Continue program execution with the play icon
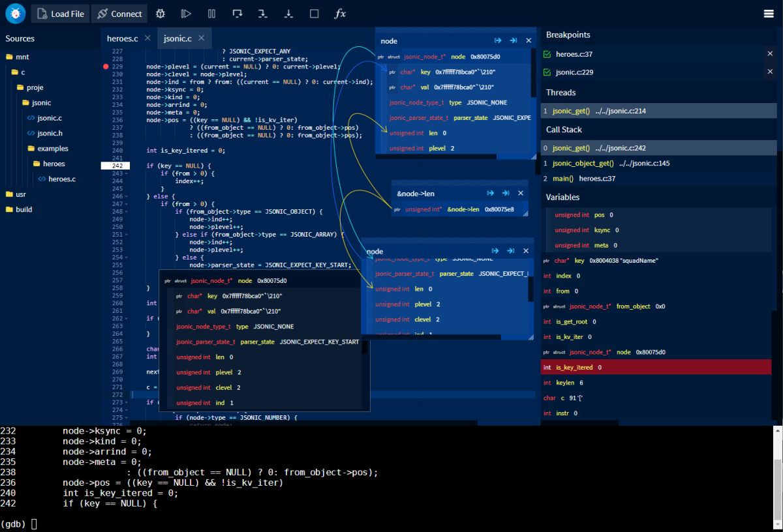The height and width of the screenshot is (532, 783). (186, 13)
